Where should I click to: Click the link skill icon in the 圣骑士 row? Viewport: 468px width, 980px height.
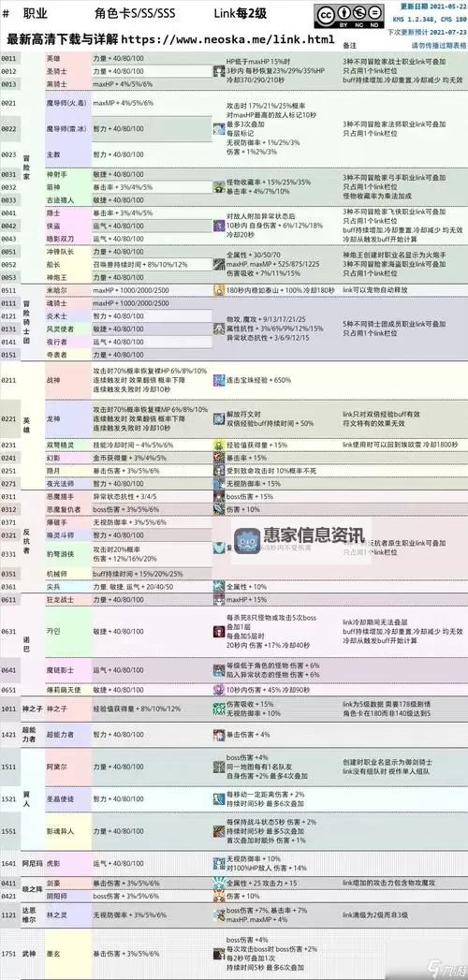(219, 70)
